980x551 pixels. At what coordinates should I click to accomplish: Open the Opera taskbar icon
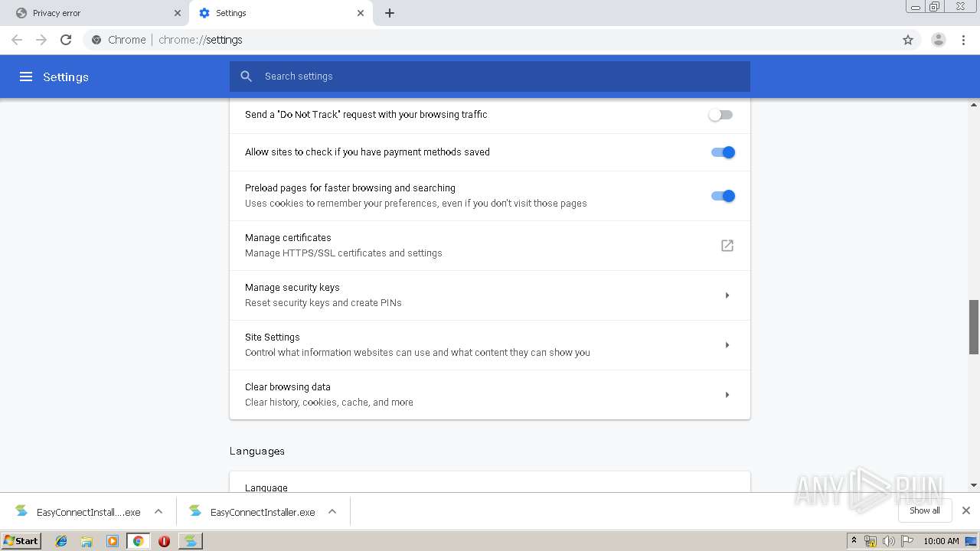pos(164,541)
